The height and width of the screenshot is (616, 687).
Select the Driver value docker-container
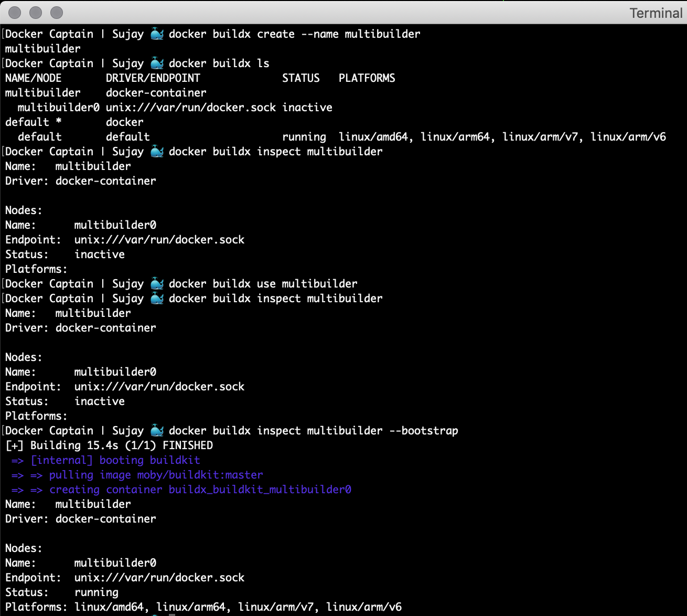click(x=106, y=180)
